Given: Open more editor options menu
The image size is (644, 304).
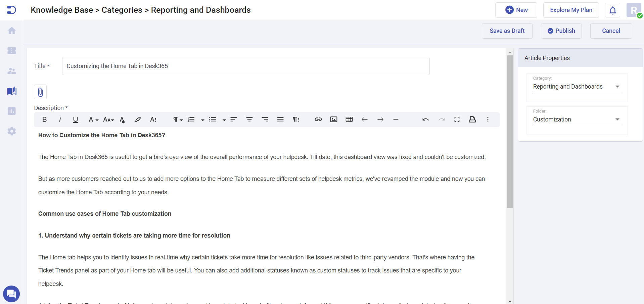Looking at the screenshot, I should [x=488, y=119].
